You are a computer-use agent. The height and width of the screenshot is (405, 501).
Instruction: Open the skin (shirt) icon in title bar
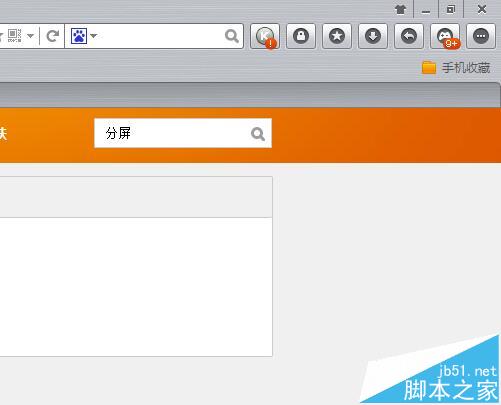(x=400, y=10)
